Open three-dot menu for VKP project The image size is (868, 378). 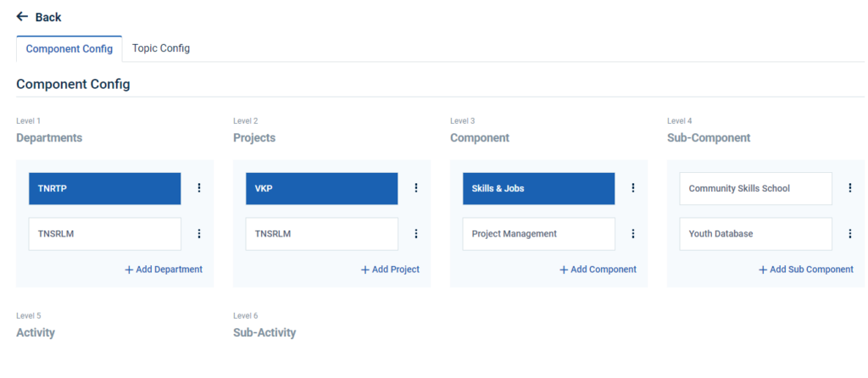coord(416,188)
